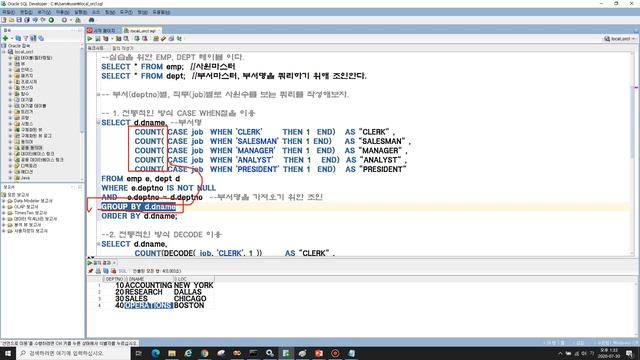Open File Explorer from the taskbar
Image resolution: width=640 pixels, height=360 pixels.
(x=172, y=353)
